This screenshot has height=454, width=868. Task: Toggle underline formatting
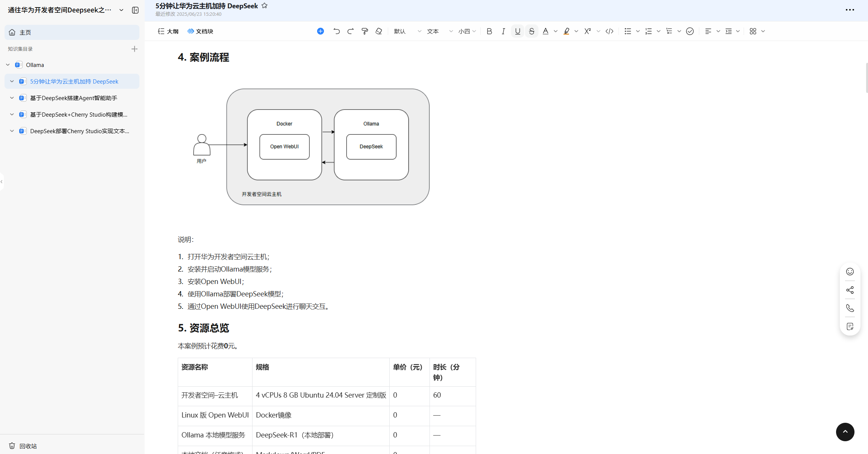click(517, 31)
